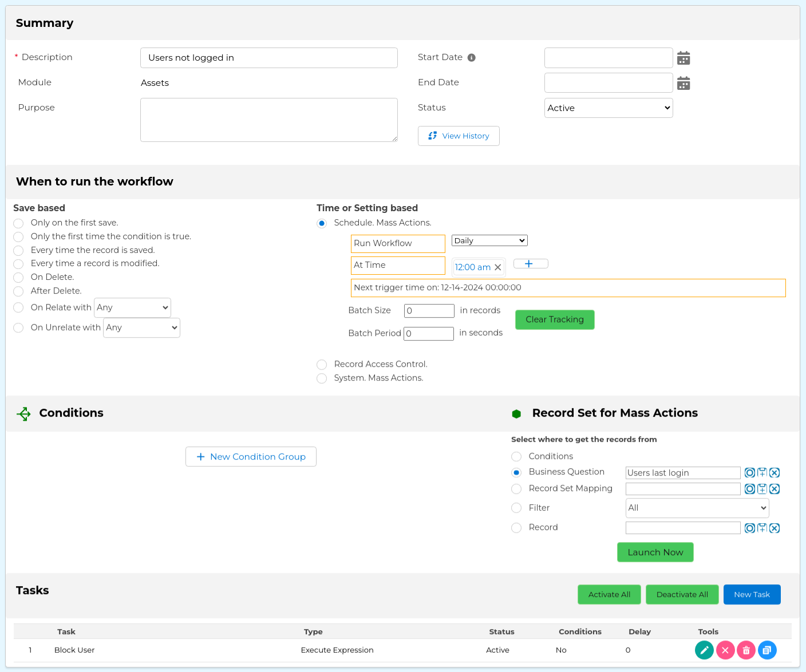
Task: Duplicate the Block User task
Action: (767, 650)
